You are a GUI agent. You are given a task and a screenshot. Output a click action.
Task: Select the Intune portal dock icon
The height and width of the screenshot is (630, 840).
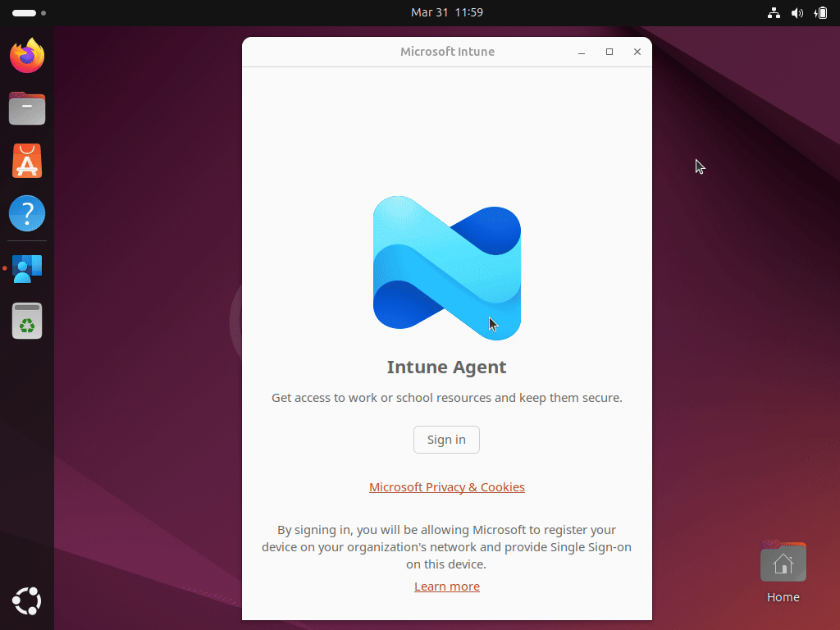coord(27,268)
